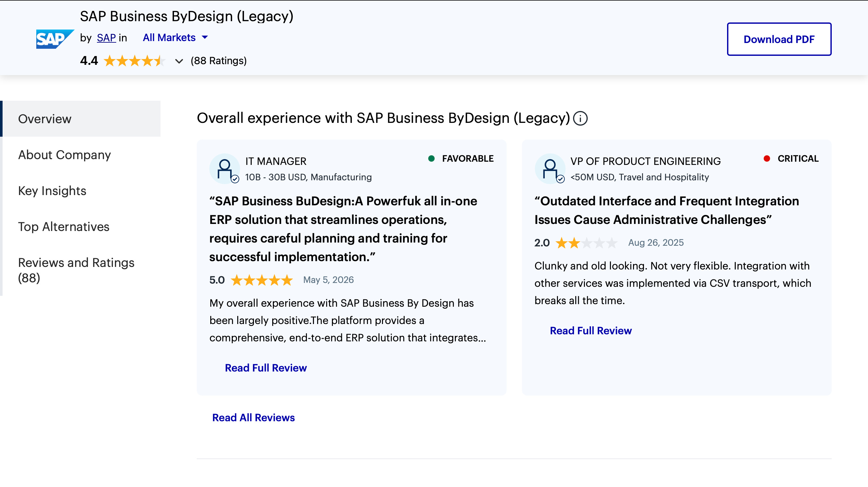868x487 pixels.
Task: Click "<50M USD, Travel and Hospitality" text
Action: tap(639, 177)
